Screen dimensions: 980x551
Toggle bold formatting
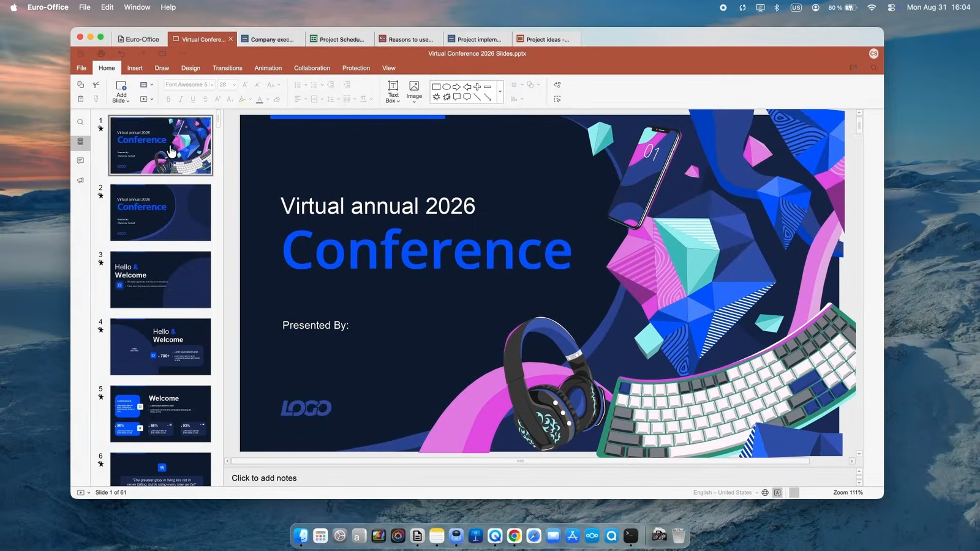point(168,99)
